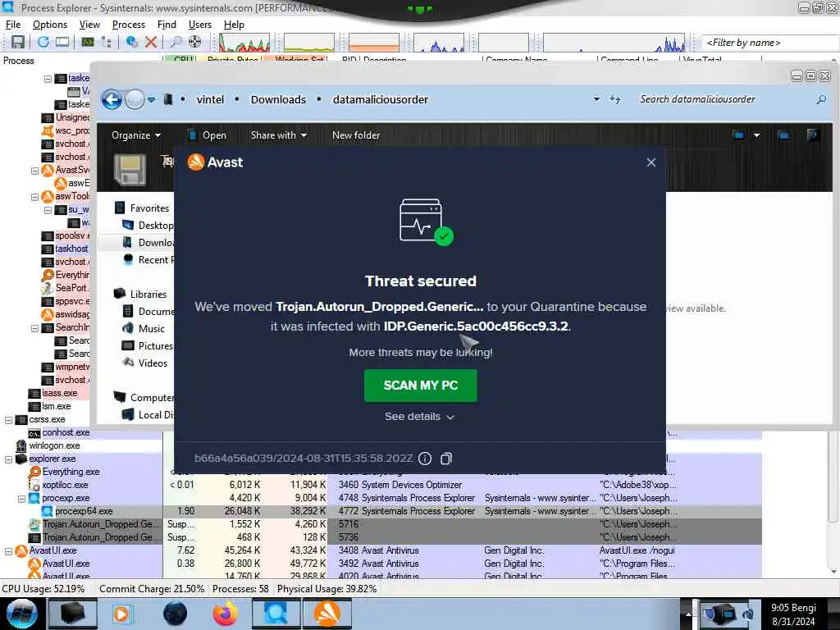Image resolution: width=840 pixels, height=630 pixels.
Task: Open the Share with dropdown
Action: (279, 135)
